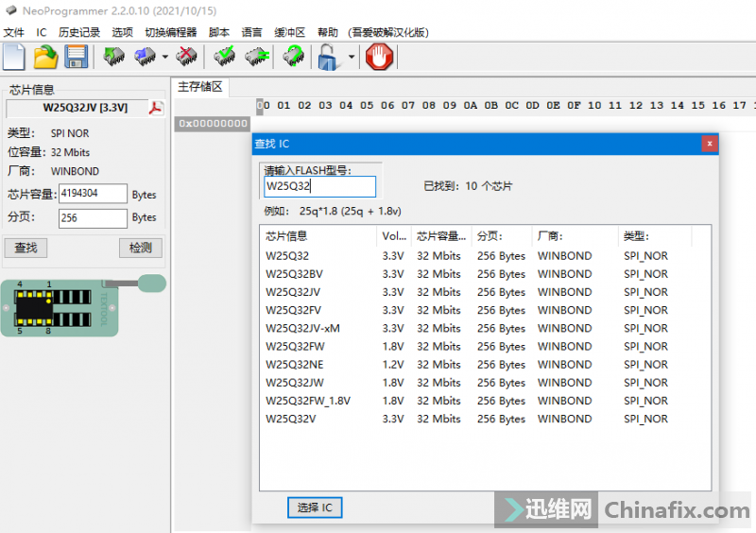Click the Blank check chip icon
This screenshot has height=533, width=756.
point(256,57)
